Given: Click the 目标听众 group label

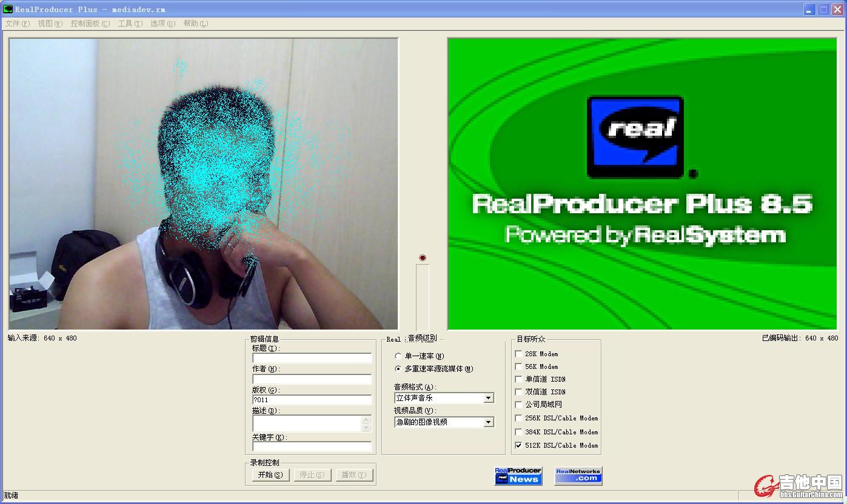Looking at the screenshot, I should [531, 339].
